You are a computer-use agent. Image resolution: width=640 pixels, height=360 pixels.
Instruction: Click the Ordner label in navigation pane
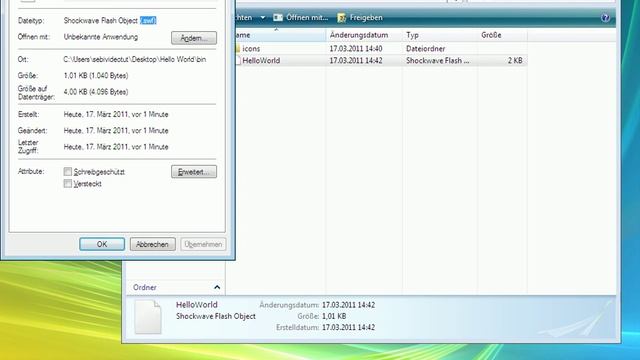pos(144,287)
